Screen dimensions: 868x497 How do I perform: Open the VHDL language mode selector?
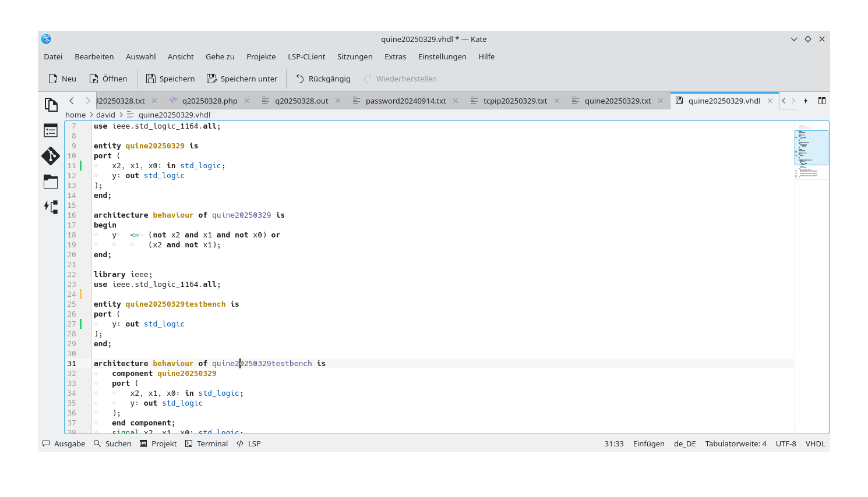[814, 443]
